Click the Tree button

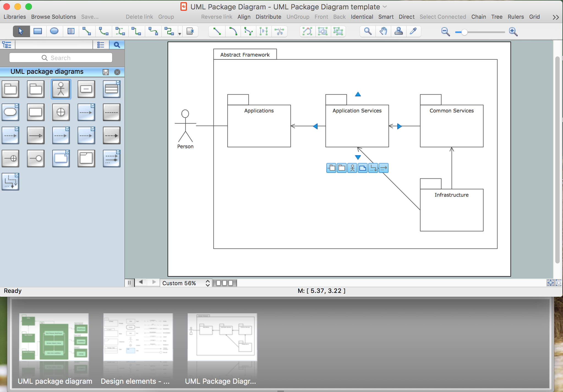point(497,17)
